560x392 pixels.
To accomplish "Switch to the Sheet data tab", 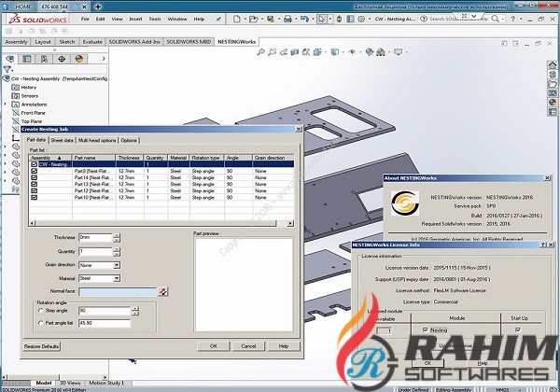I will 62,140.
